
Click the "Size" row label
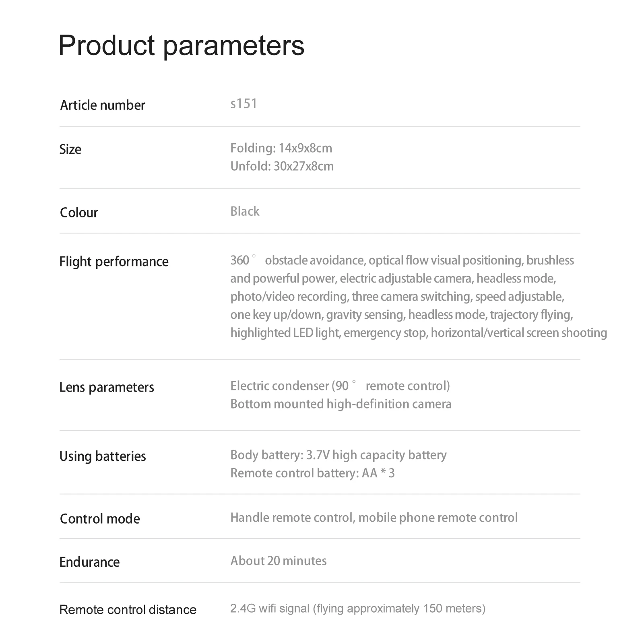70,149
